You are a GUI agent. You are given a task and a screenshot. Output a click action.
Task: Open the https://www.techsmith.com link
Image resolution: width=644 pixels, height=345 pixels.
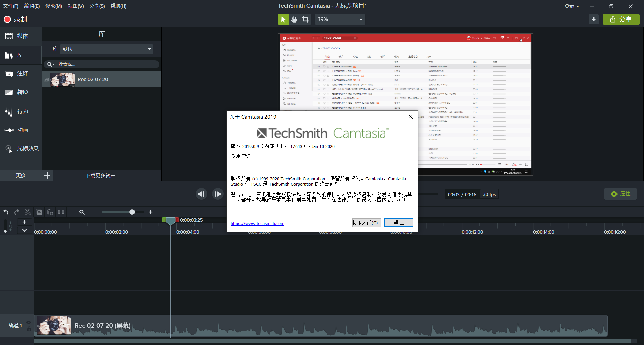pos(258,224)
